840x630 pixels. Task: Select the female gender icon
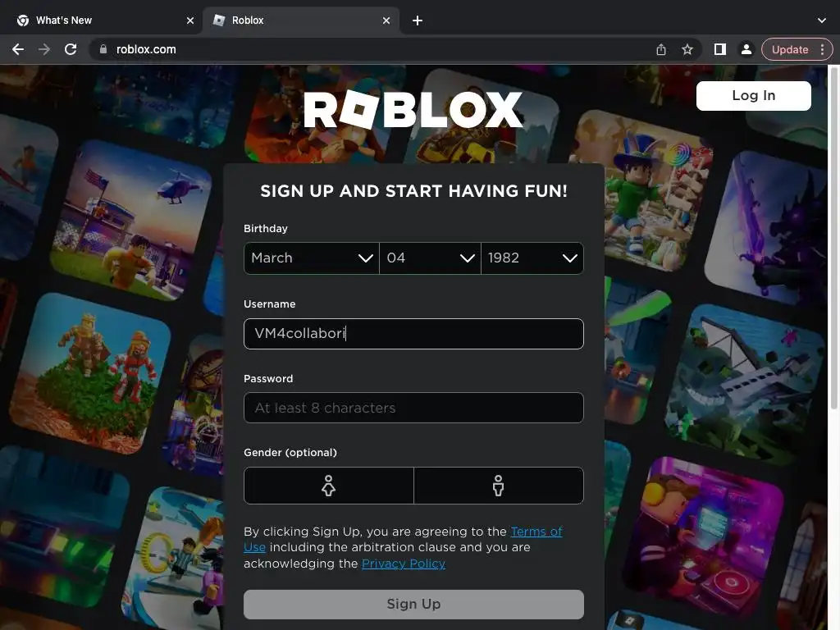(328, 486)
